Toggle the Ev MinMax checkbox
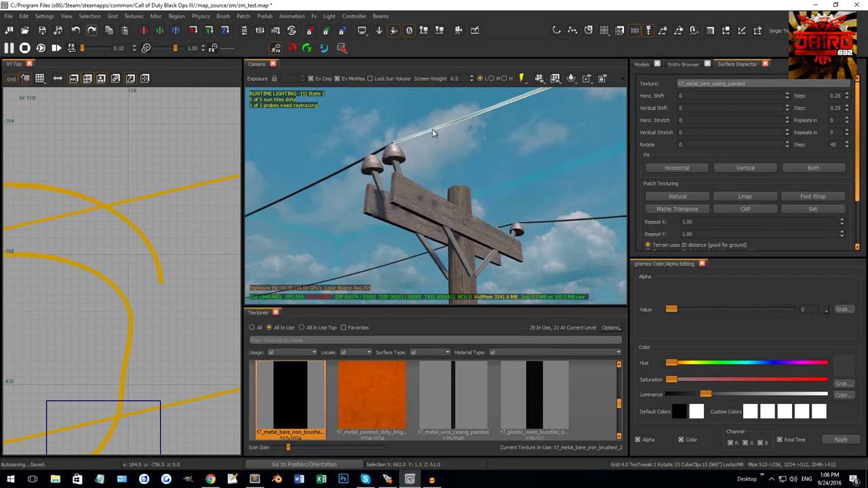This screenshot has width=868, height=488. [x=337, y=79]
